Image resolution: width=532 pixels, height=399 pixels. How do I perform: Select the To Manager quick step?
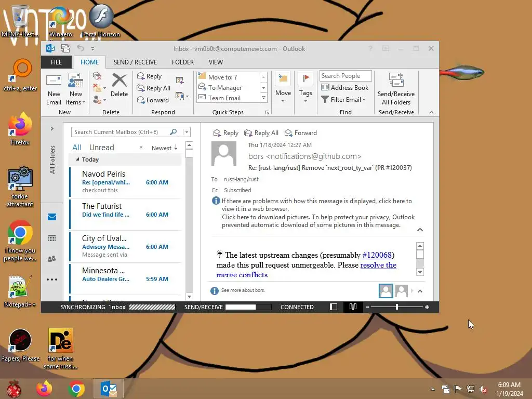(x=229, y=87)
